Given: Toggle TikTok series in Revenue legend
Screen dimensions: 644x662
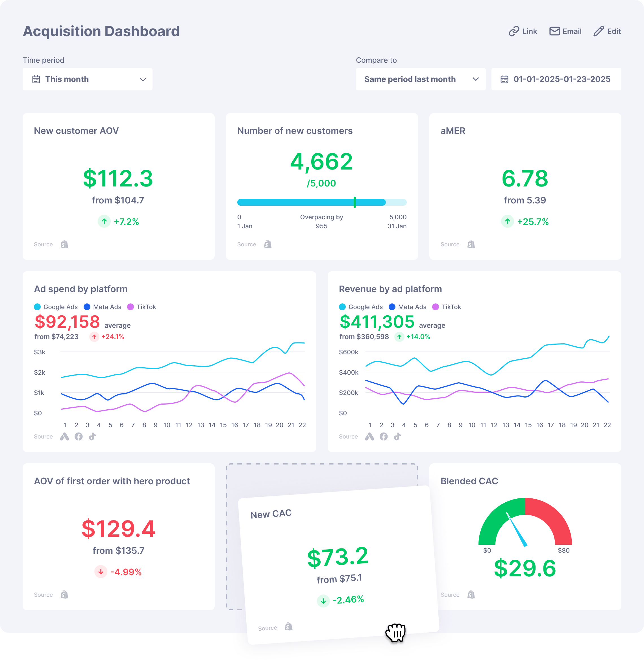Looking at the screenshot, I should point(447,307).
